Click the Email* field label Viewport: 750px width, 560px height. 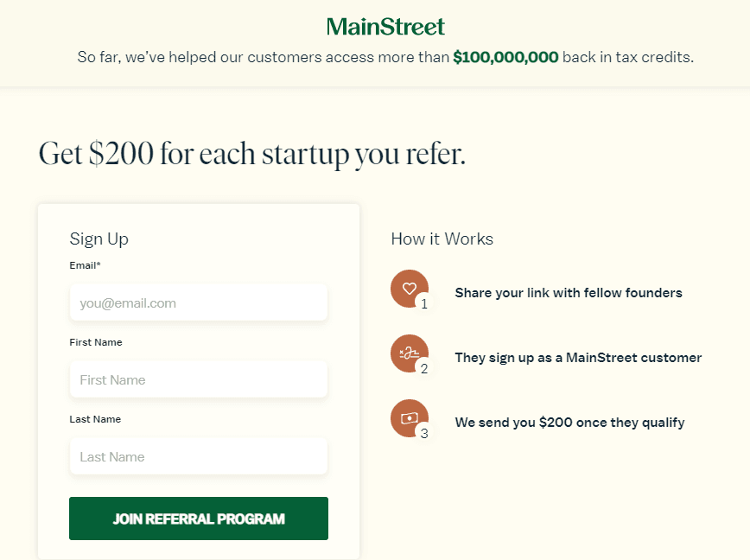pos(84,265)
